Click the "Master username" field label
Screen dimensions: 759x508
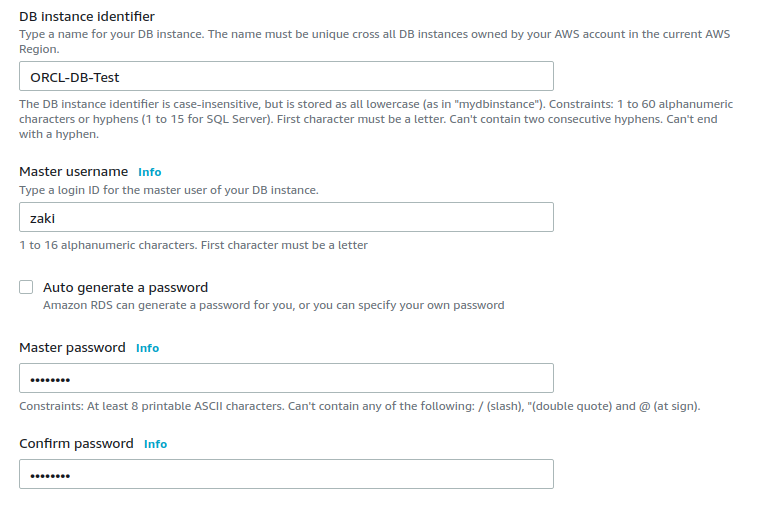point(74,171)
